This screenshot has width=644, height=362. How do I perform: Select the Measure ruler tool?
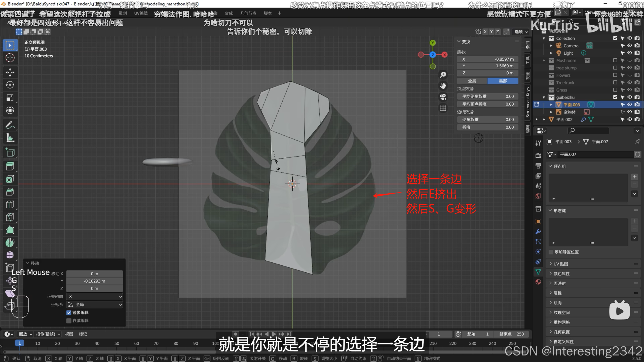[x=10, y=138]
